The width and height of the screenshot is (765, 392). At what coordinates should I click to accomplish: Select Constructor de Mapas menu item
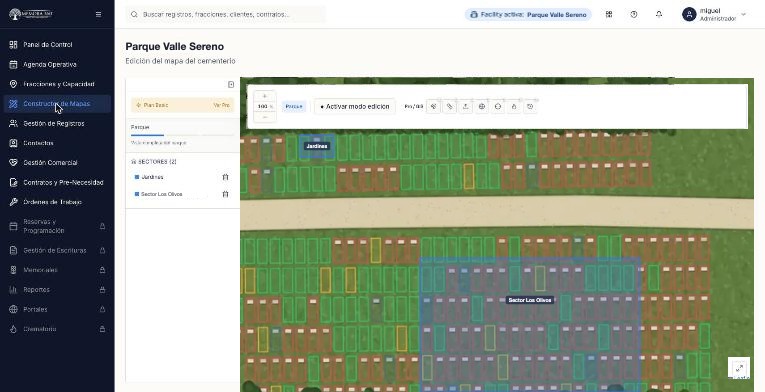[x=56, y=103]
